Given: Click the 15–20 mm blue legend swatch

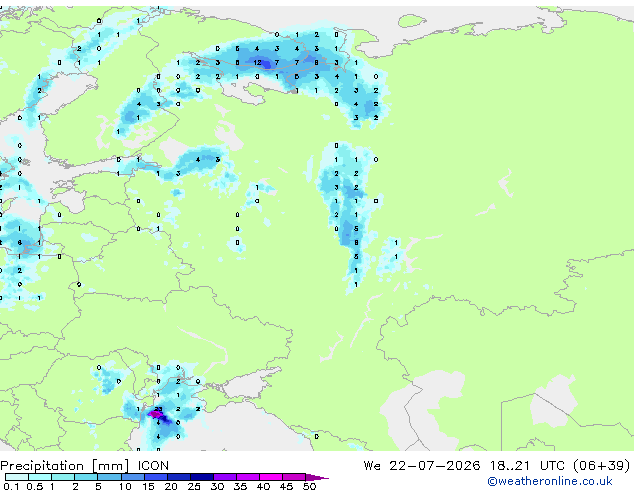Looking at the screenshot, I should 155,477.
